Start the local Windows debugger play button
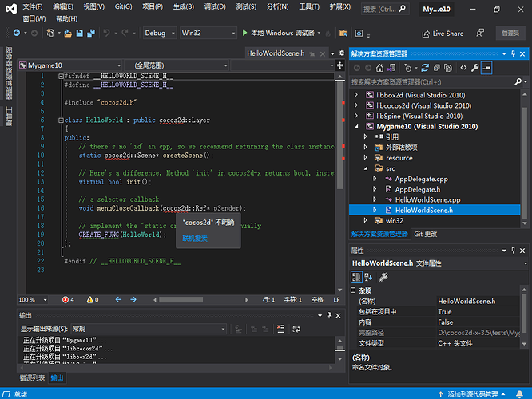The height and width of the screenshot is (399, 532). pyautogui.click(x=244, y=34)
